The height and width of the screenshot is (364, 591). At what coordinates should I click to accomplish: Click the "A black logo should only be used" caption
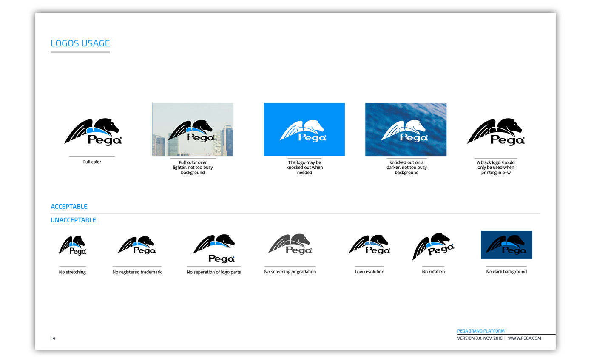496,168
